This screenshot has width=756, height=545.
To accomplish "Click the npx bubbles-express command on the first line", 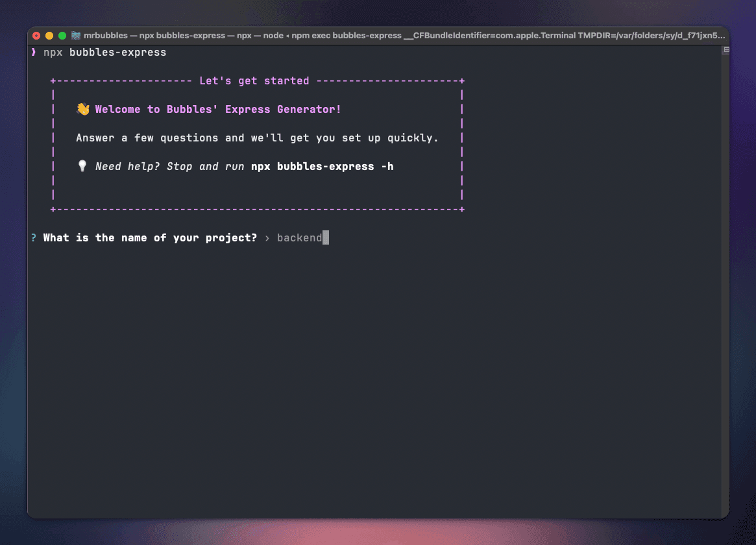I will [104, 52].
